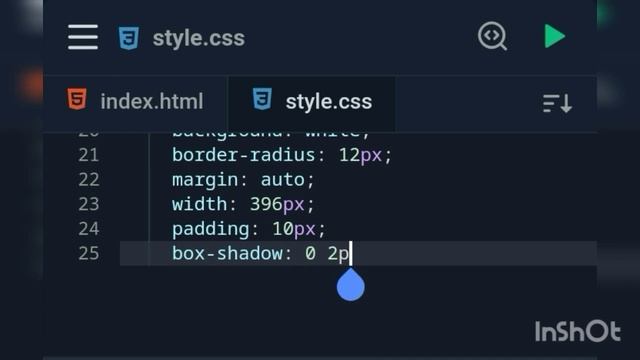Click the margin: auto; line
Screen dimensions: 640x360
pos(243,180)
